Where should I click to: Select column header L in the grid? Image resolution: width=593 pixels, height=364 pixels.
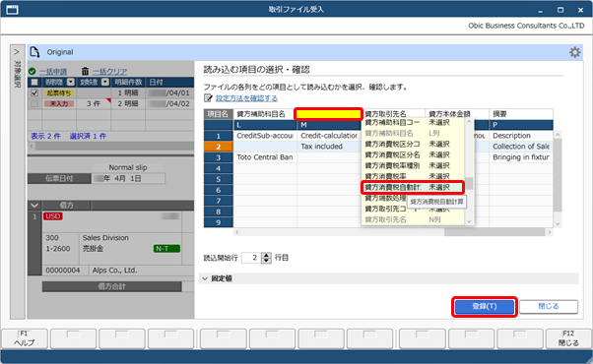click(x=265, y=125)
